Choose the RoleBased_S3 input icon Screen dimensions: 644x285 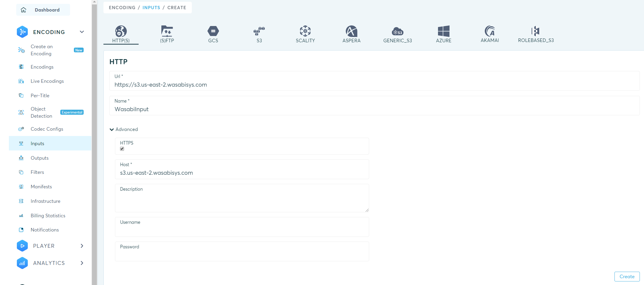point(535,31)
